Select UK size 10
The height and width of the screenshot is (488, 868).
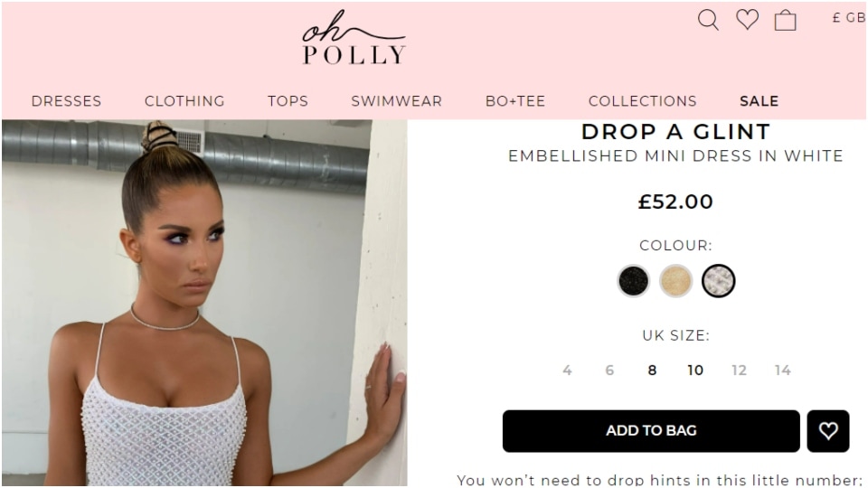point(695,371)
